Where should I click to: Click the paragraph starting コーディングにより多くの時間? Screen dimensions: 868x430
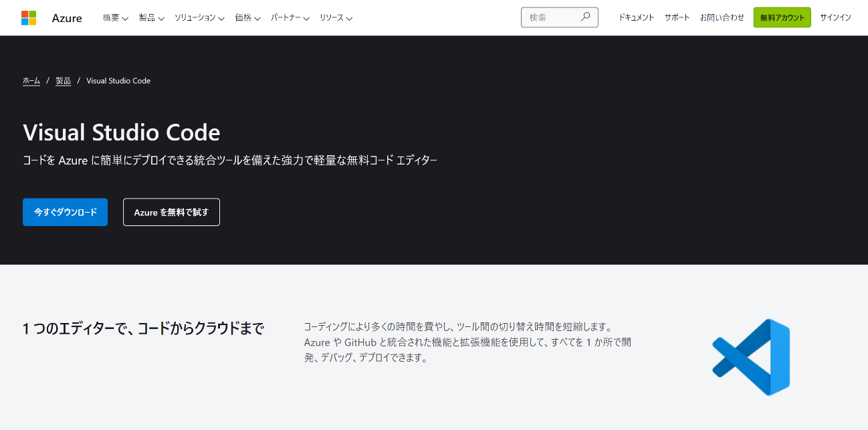pyautogui.click(x=467, y=342)
